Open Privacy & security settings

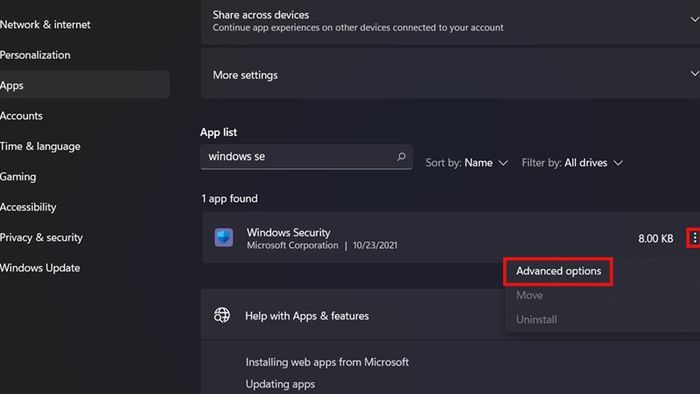coord(42,237)
